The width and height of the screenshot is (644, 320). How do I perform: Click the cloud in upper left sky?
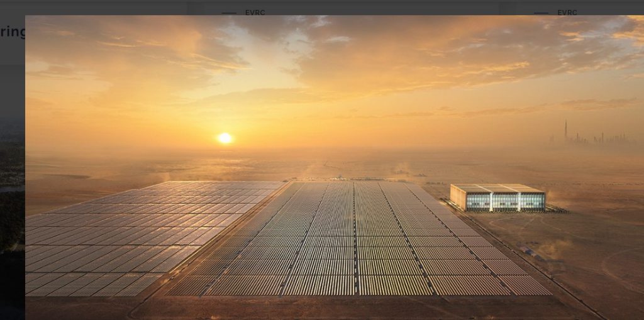pos(126,50)
